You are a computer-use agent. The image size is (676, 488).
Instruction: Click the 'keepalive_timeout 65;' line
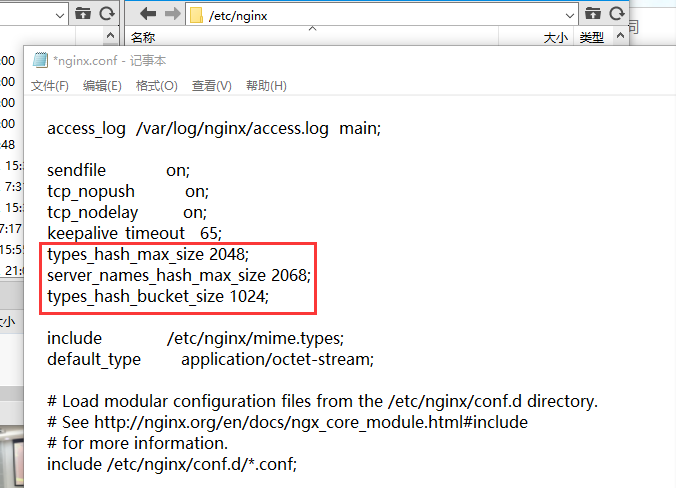pyautogui.click(x=134, y=233)
